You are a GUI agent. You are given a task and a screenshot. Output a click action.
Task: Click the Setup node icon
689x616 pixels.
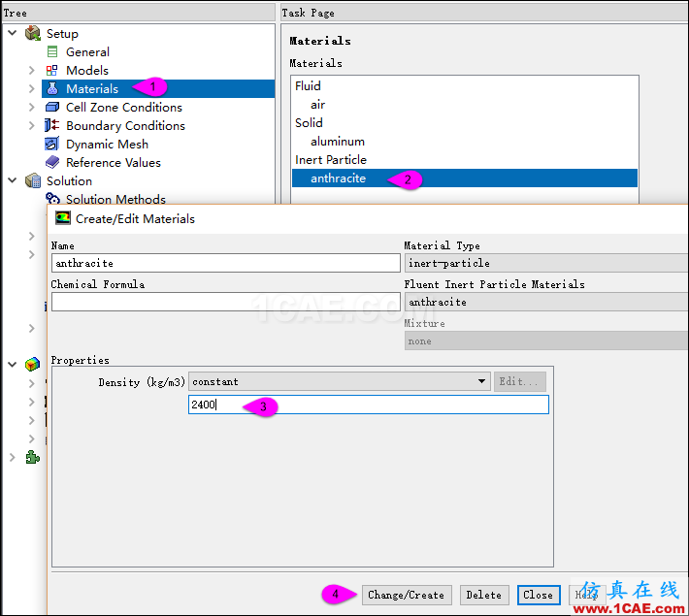[x=33, y=33]
